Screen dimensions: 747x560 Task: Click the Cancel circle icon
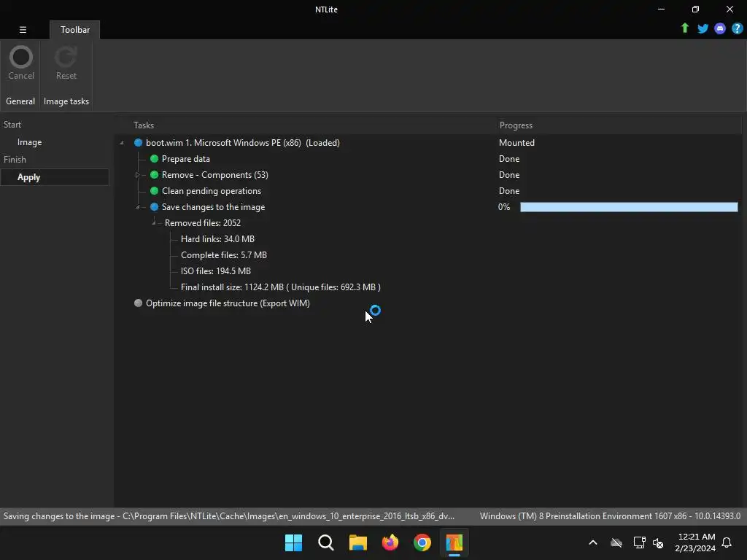(21, 57)
